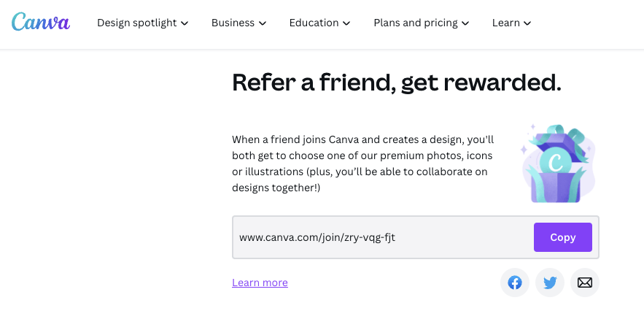
Task: Share referral link via email envelope icon
Action: pyautogui.click(x=585, y=283)
